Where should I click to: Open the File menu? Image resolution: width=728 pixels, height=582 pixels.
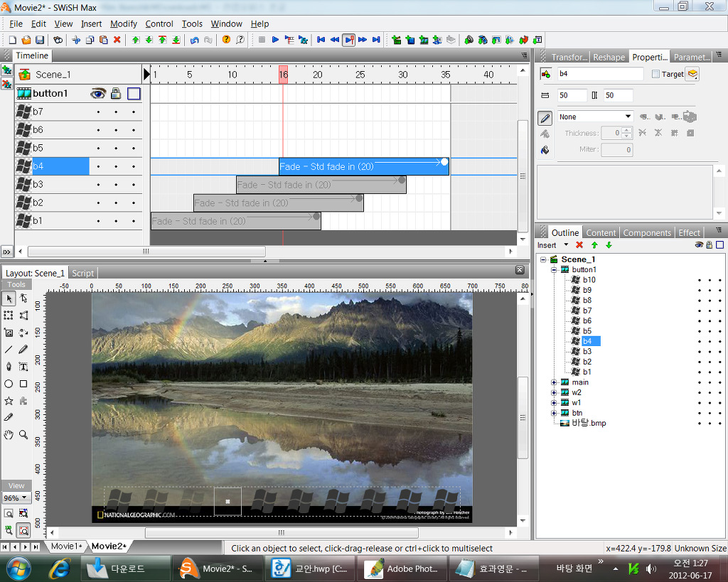[x=16, y=23]
